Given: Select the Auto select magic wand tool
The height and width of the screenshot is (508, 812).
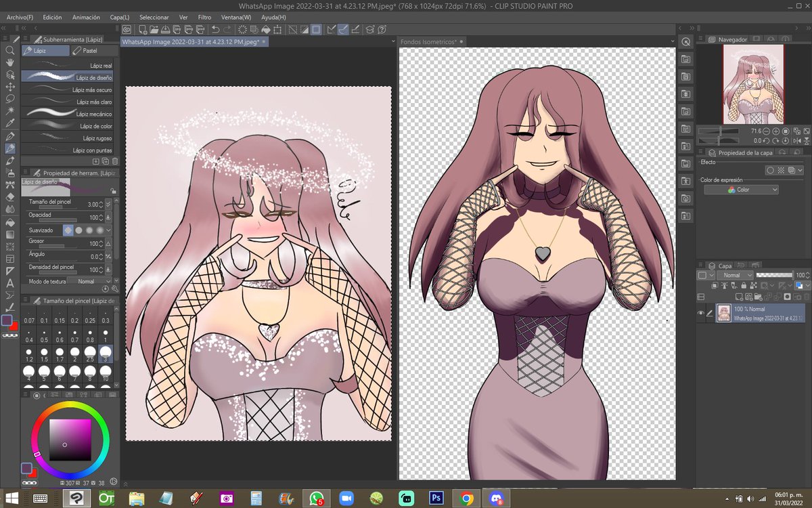Looking at the screenshot, I should pos(10,111).
